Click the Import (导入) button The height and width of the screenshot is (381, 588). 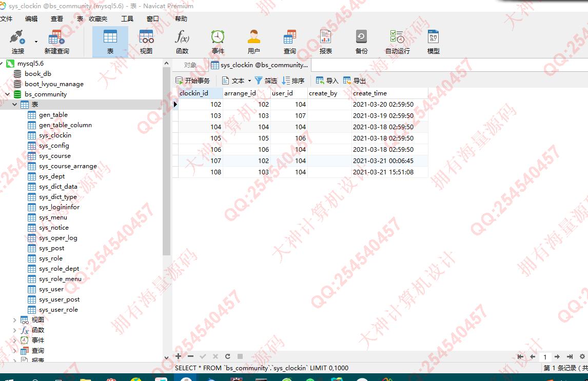click(327, 81)
